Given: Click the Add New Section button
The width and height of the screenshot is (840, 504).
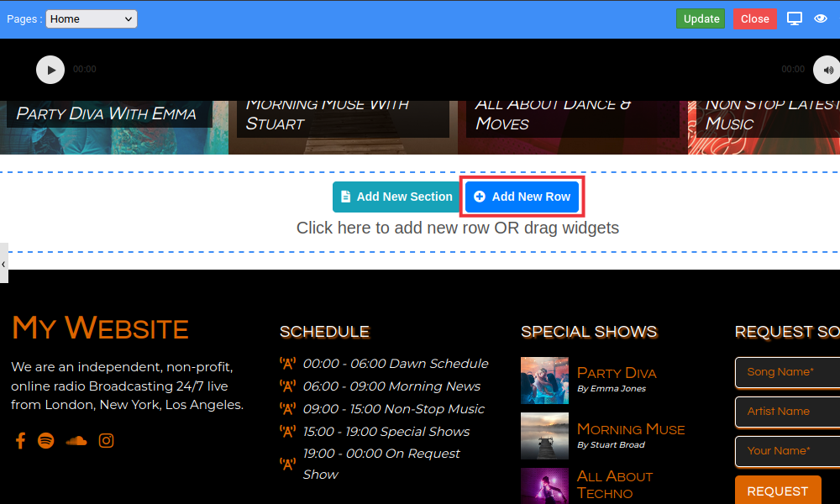Looking at the screenshot, I should [x=395, y=197].
